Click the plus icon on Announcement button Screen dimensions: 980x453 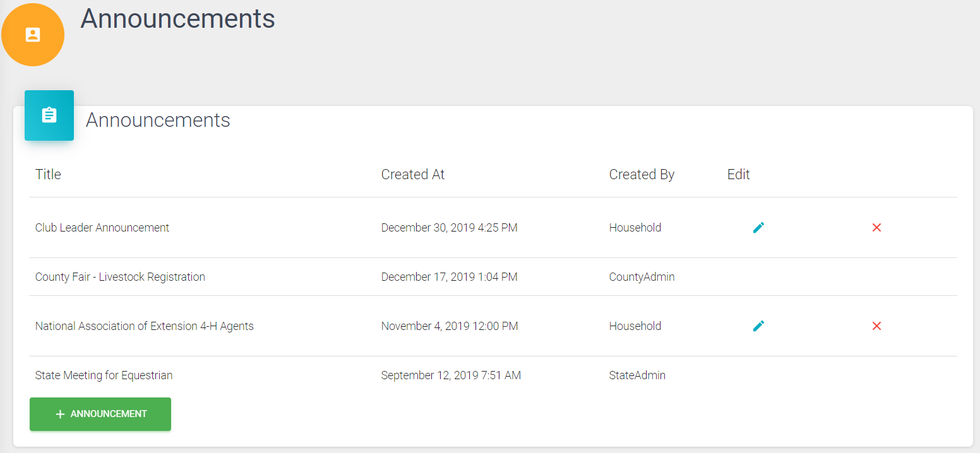(60, 415)
